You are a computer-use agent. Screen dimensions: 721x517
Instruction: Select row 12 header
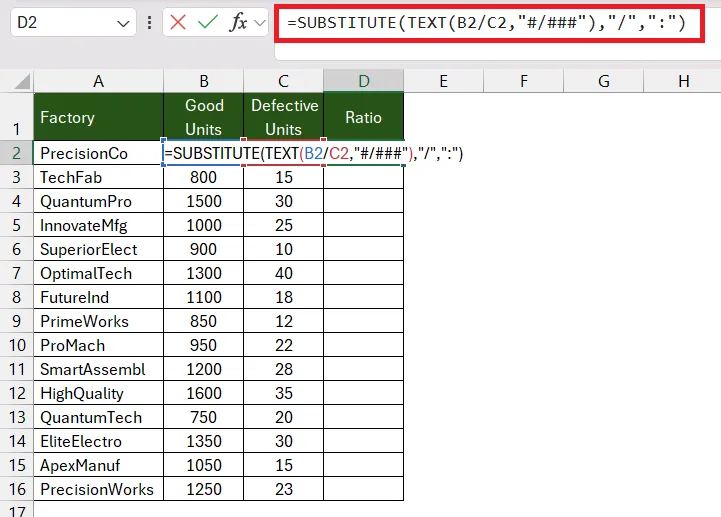click(17, 393)
